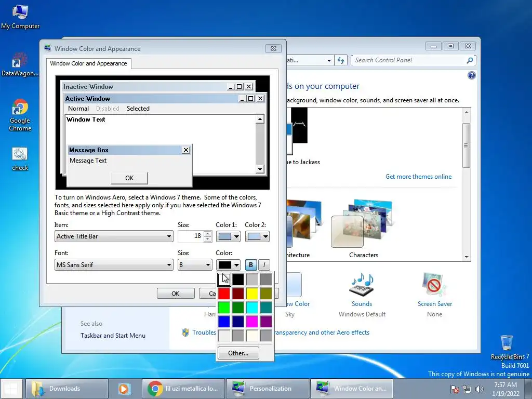Click network tray icon

click(467, 389)
